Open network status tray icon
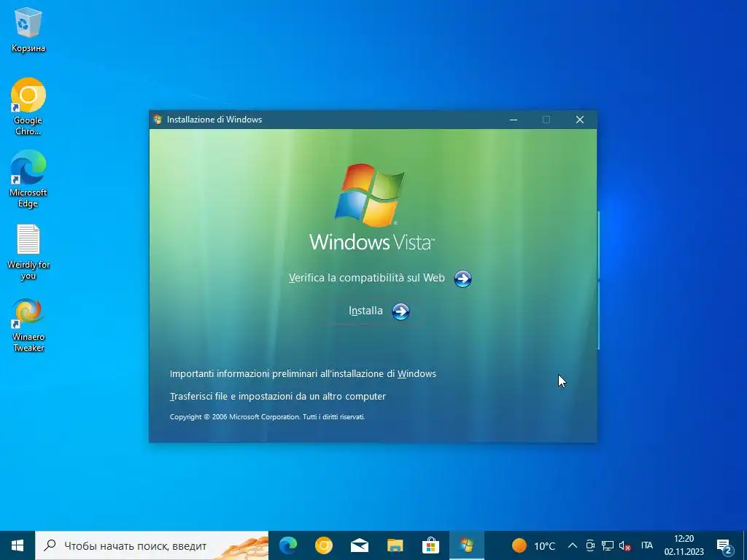 pyautogui.click(x=608, y=545)
